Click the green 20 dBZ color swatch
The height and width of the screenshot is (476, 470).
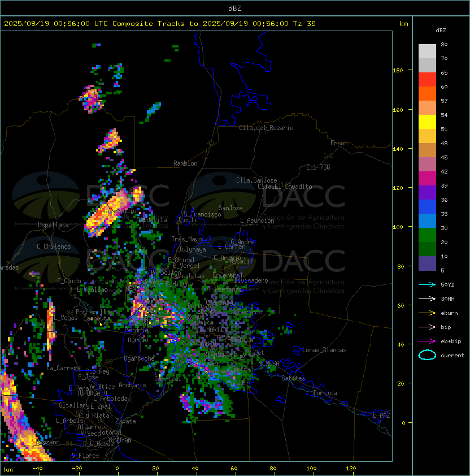coord(427,235)
